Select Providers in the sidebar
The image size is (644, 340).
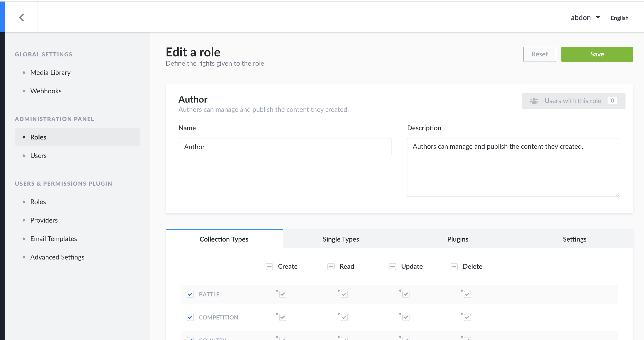44,220
